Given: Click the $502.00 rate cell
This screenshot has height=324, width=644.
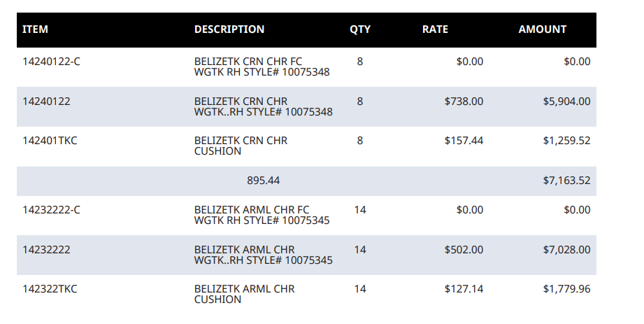Looking at the screenshot, I should pyautogui.click(x=464, y=250).
